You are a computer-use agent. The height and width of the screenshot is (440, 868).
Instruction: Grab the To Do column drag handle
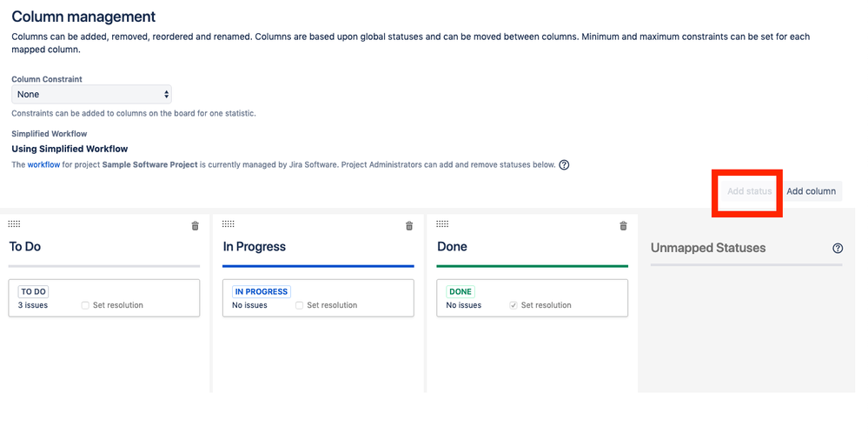tap(14, 224)
